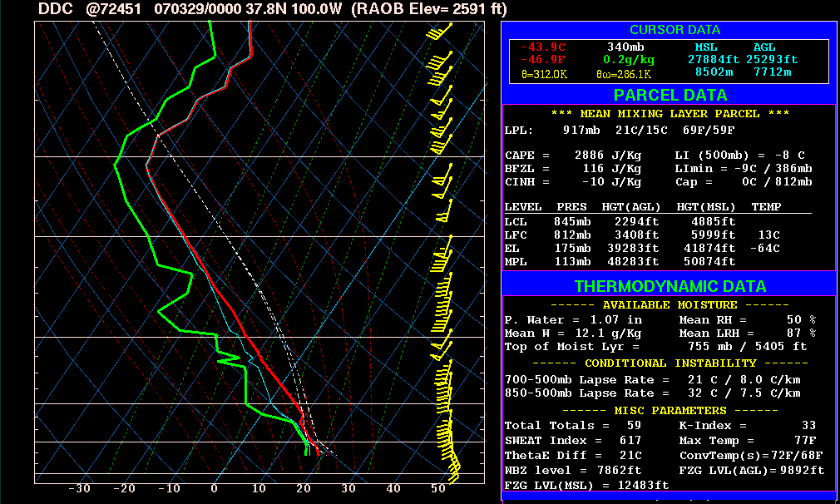Image resolution: width=840 pixels, height=504 pixels.
Task: Click the FZG LVL(MSL) = 12483ft line
Action: click(586, 486)
